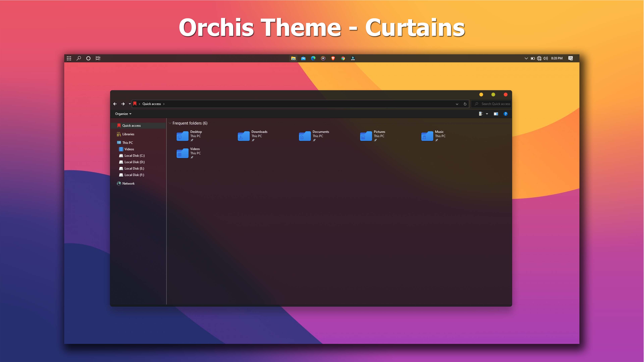Click the Explorer refresh icon in the address bar

465,104
